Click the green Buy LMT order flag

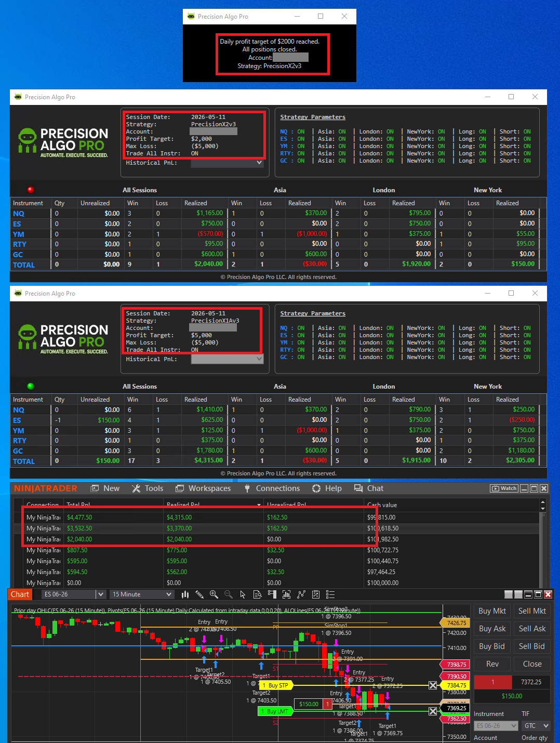(275, 711)
